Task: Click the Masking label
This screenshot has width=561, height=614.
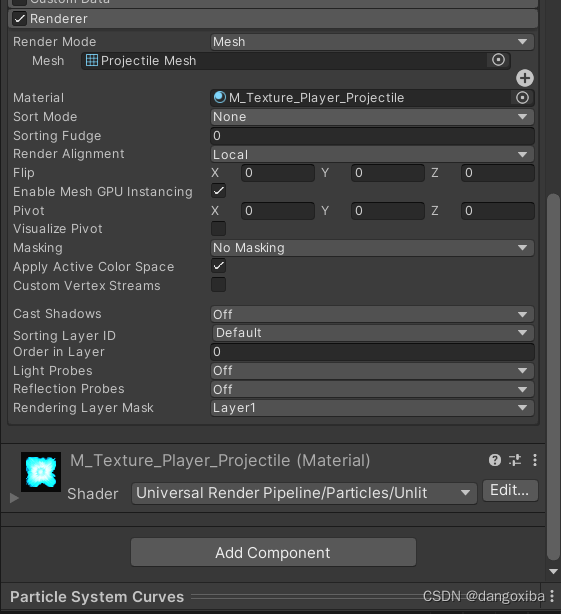Action: (38, 248)
